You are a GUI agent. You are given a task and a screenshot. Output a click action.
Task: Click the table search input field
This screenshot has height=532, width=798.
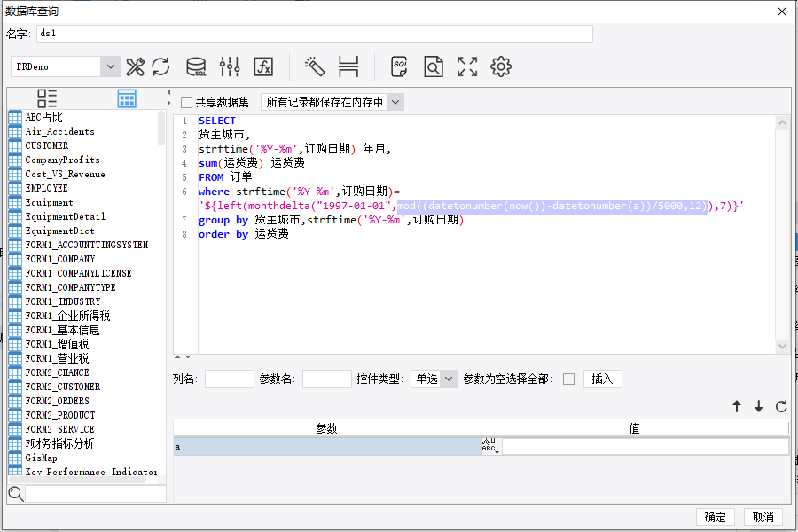(x=96, y=494)
